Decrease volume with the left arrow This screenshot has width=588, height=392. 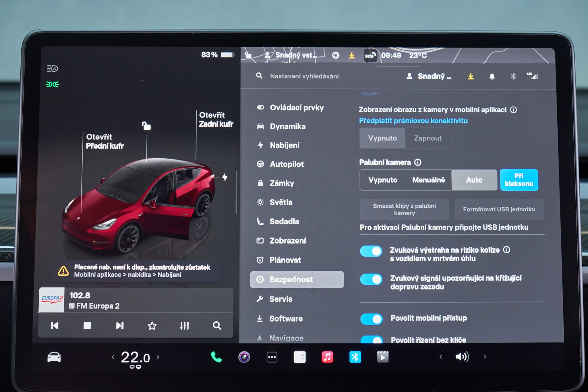(440, 357)
